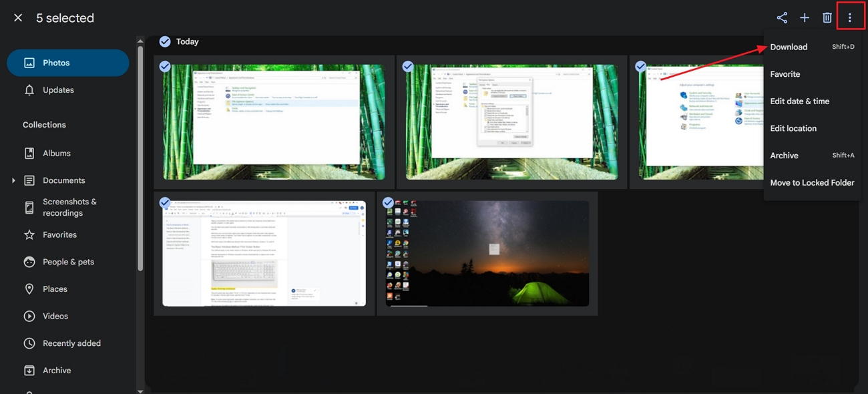868x394 pixels.
Task: Click the Delete trash icon
Action: point(827,17)
